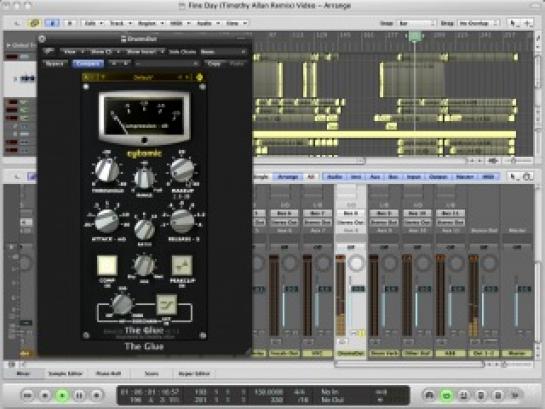The image size is (545, 409).
Task: Click the yellow link icon in Arrange toolbar
Action: tap(34, 23)
